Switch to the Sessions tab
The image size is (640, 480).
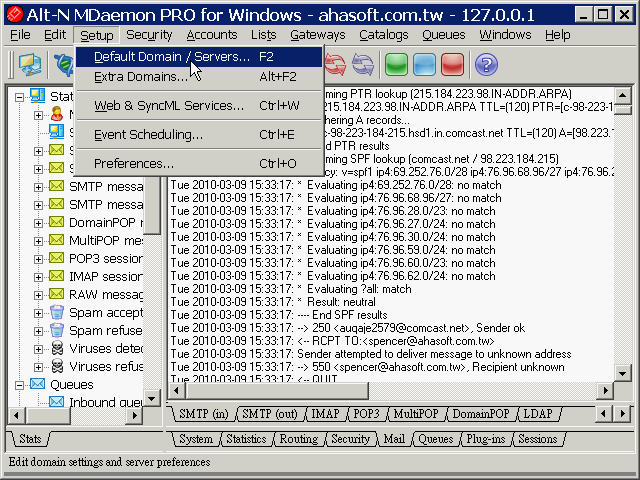coord(538,439)
